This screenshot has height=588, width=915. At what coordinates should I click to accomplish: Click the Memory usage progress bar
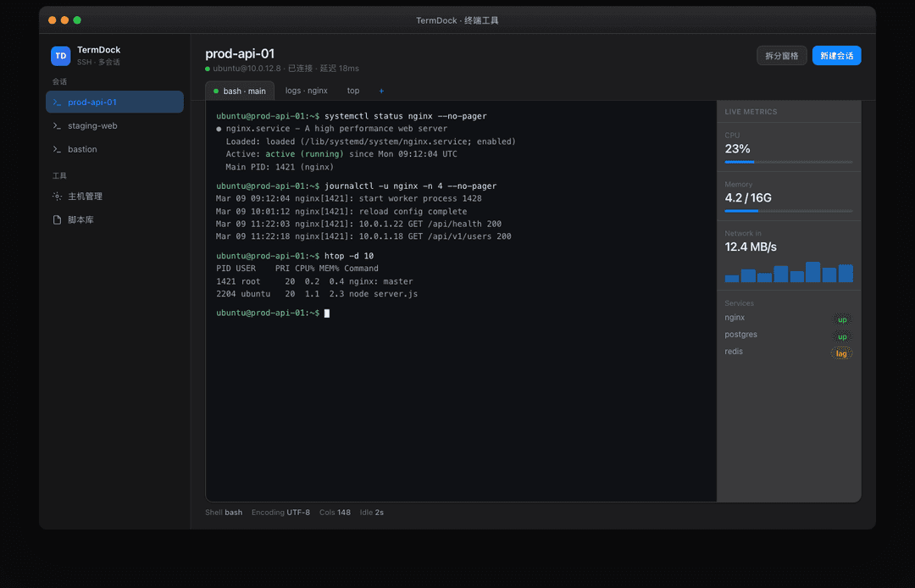(789, 211)
